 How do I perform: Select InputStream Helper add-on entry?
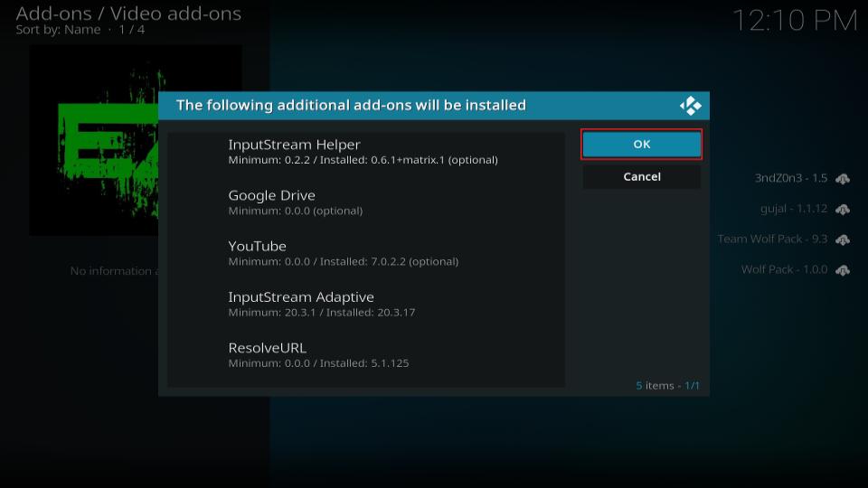coord(366,152)
